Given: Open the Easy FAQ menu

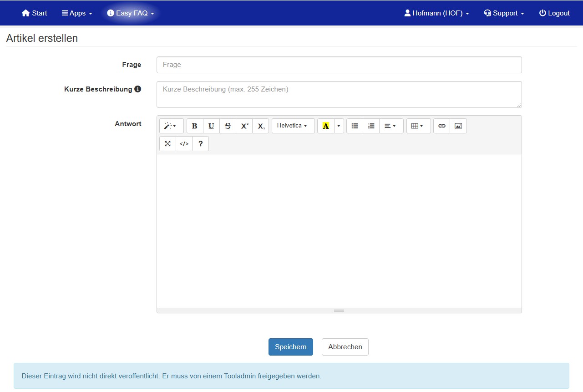Looking at the screenshot, I should pyautogui.click(x=131, y=13).
